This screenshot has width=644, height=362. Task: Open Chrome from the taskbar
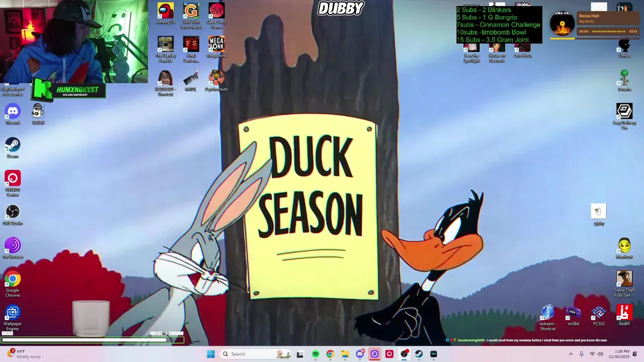(x=330, y=354)
